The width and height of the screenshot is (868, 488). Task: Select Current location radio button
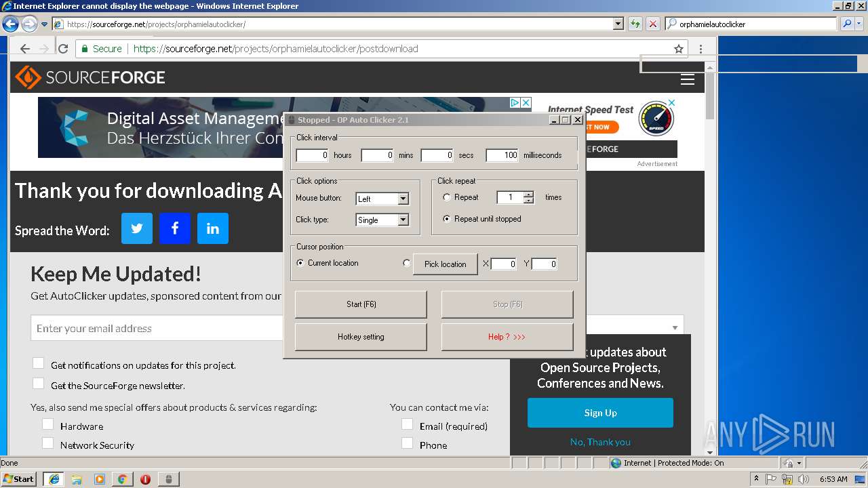pos(300,263)
